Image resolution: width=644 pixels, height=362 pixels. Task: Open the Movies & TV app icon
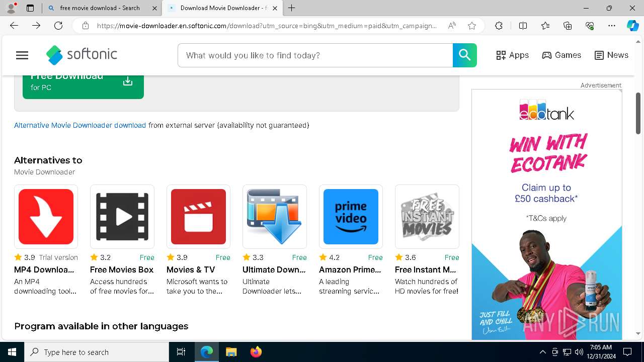[198, 217]
